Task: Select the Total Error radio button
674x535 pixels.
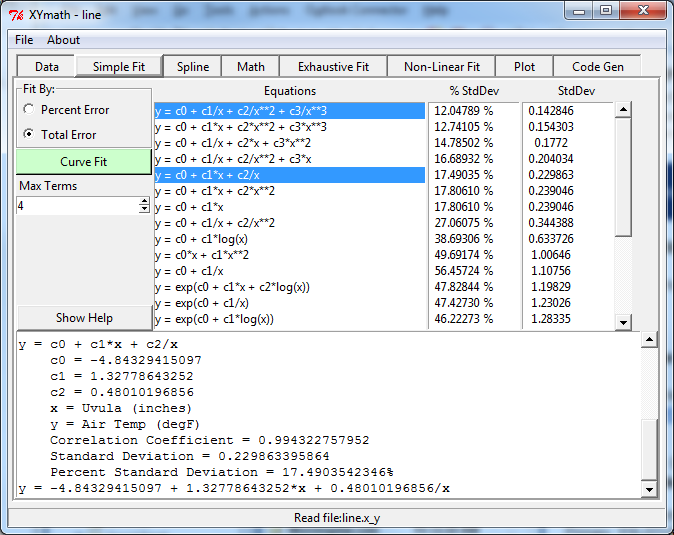Action: point(29,134)
